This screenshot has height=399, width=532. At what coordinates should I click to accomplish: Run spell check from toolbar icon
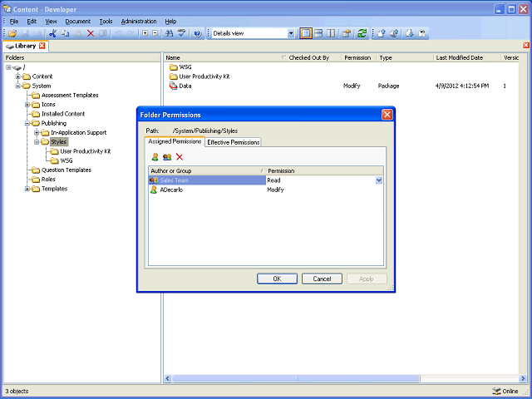pos(182,33)
